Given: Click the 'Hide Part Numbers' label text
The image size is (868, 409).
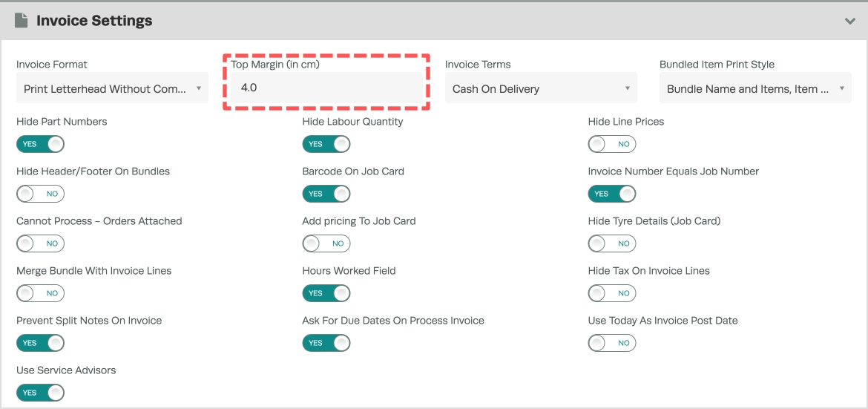Looking at the screenshot, I should pos(62,122).
